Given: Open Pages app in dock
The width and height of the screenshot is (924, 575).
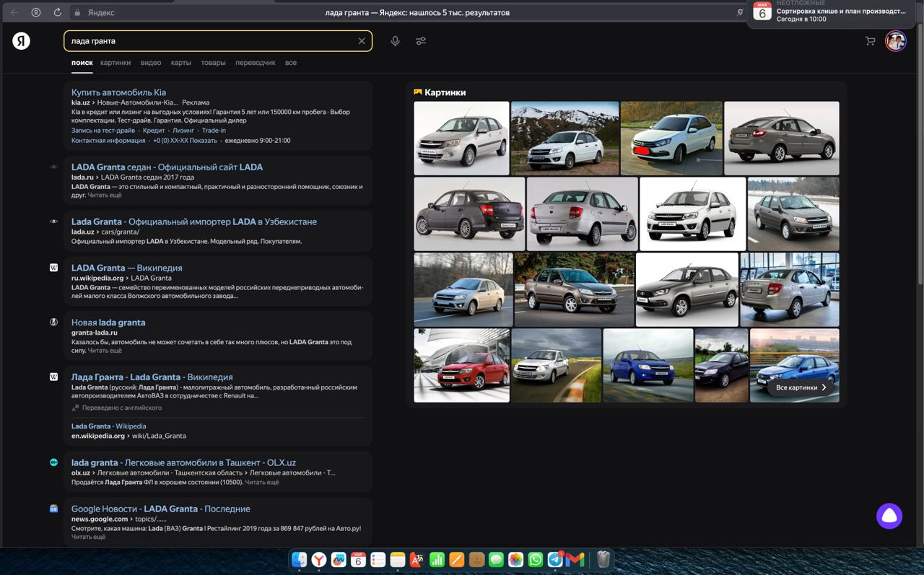Looking at the screenshot, I should pyautogui.click(x=456, y=559).
